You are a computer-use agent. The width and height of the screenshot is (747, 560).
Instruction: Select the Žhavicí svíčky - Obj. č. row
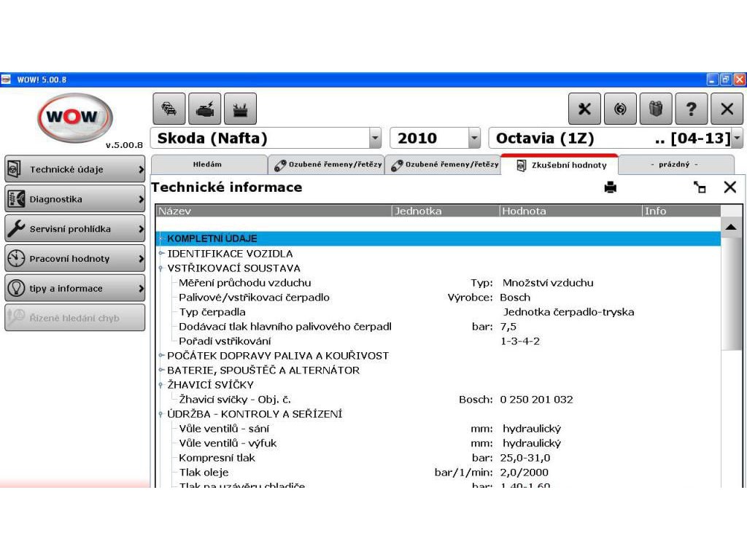(x=438, y=400)
